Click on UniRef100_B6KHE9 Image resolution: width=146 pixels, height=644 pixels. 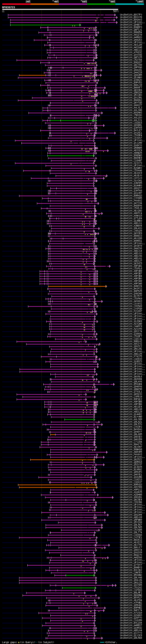[x=131, y=158]
